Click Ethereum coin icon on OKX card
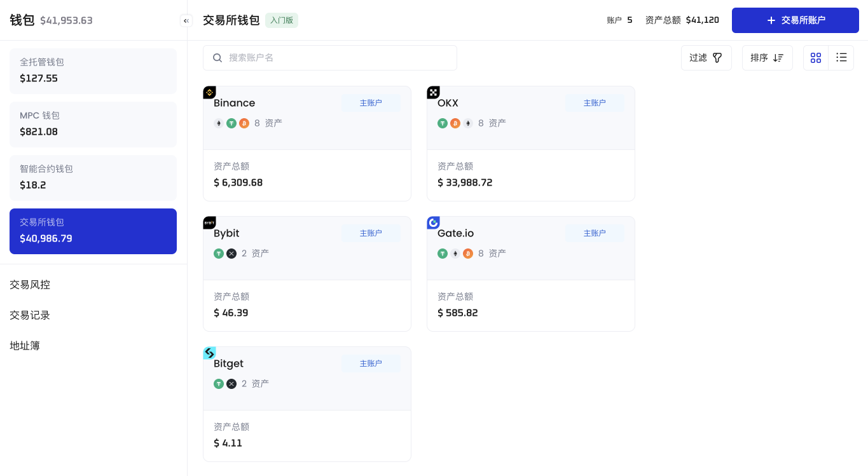 (x=468, y=123)
